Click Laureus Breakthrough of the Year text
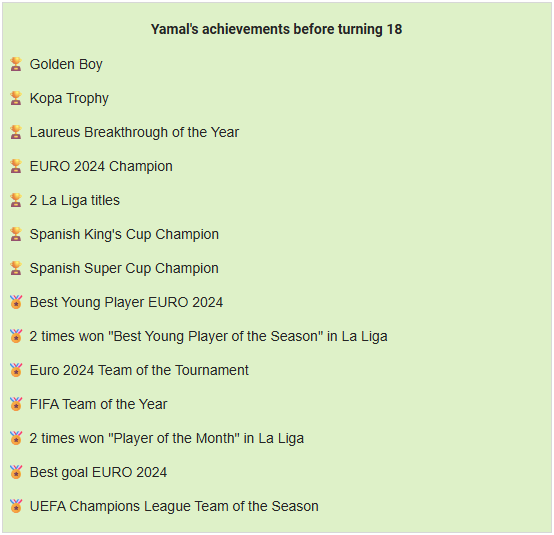 (134, 132)
